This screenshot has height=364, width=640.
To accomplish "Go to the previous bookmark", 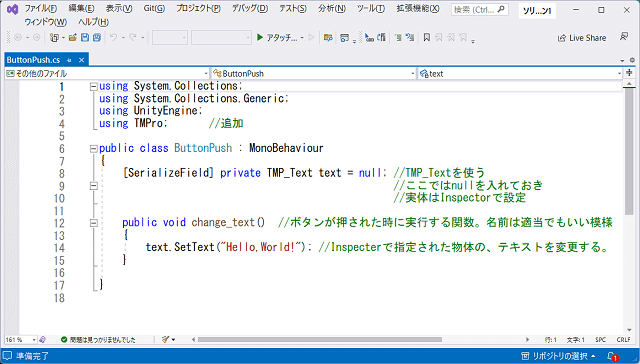I will (x=439, y=38).
